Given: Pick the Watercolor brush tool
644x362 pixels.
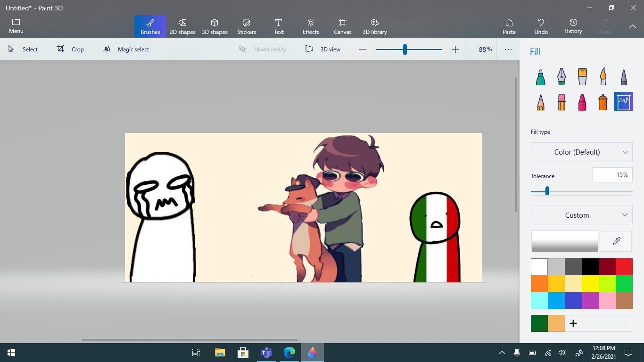Looking at the screenshot, I should 603,77.
